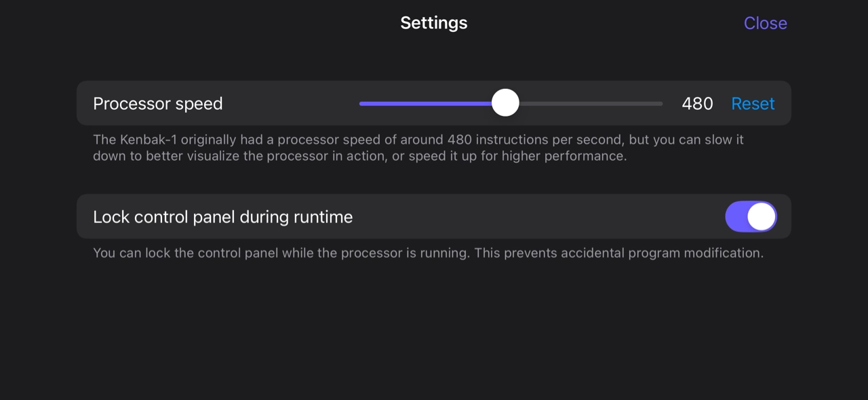This screenshot has height=400, width=868.
Task: Click the purple background of the lock switch
Action: pyautogui.click(x=736, y=217)
